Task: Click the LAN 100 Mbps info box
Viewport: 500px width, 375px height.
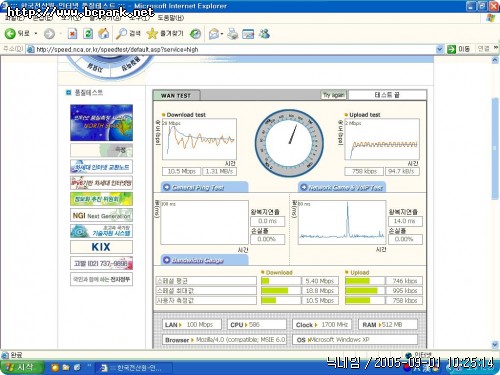Action: [192, 325]
